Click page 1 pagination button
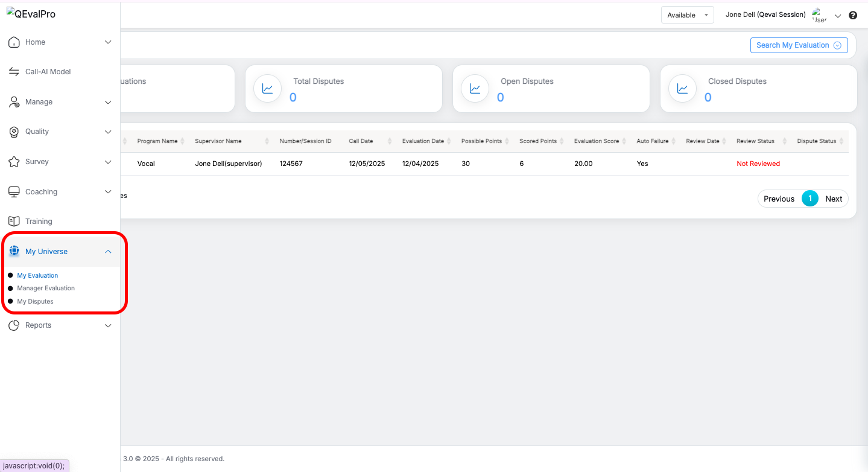The width and height of the screenshot is (868, 472). click(809, 199)
